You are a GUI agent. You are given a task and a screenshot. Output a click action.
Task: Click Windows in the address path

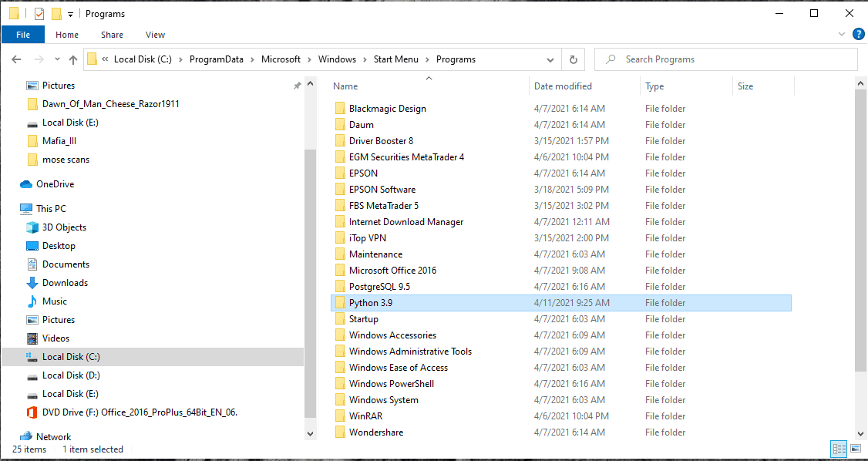coord(337,59)
